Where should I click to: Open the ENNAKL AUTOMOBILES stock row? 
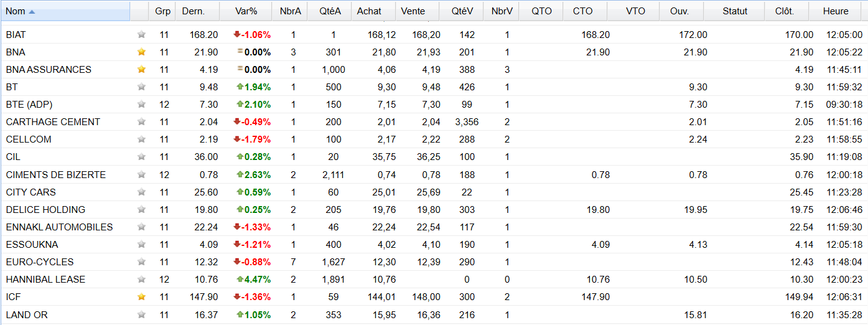tap(434, 227)
